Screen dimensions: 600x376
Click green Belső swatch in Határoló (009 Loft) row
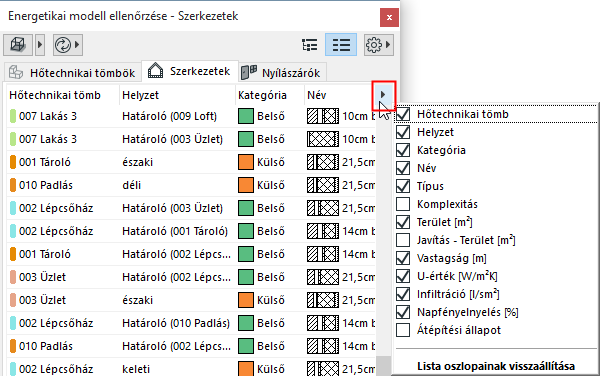[x=246, y=116]
